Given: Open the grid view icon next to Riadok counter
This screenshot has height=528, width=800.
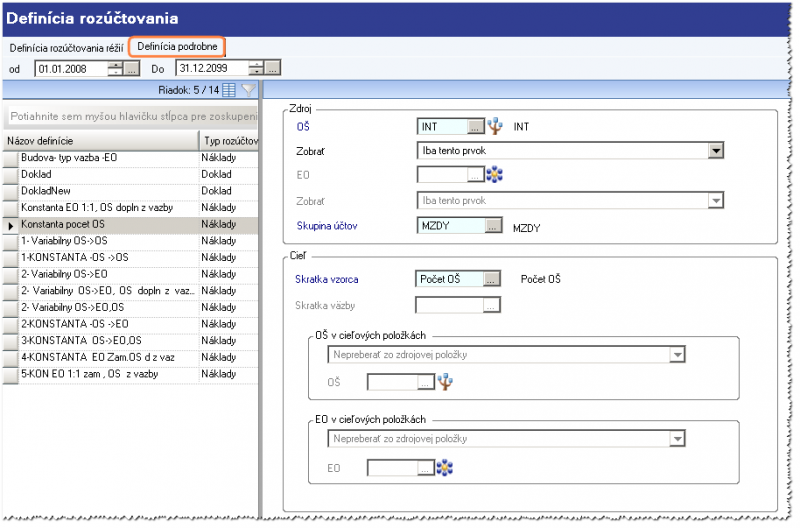Looking at the screenshot, I should point(228,90).
